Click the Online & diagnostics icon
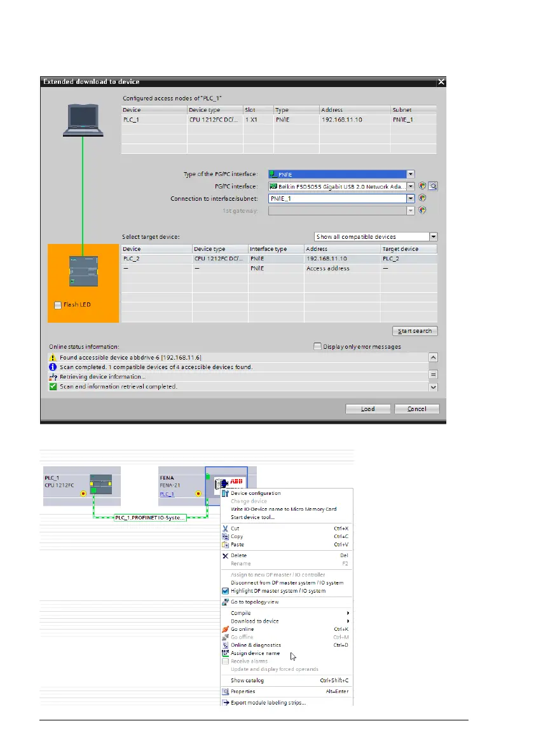 [225, 645]
